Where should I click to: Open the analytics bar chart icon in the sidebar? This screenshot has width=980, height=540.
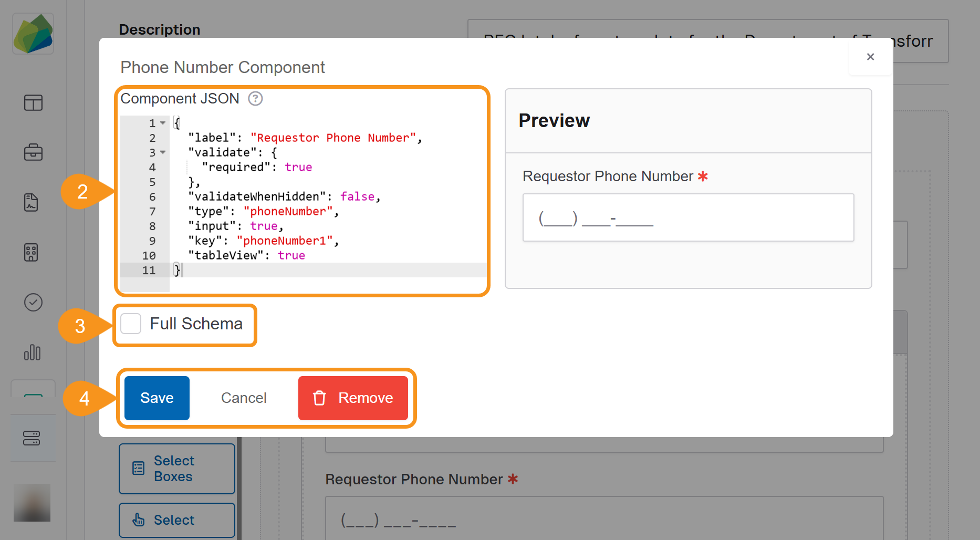coord(33,353)
